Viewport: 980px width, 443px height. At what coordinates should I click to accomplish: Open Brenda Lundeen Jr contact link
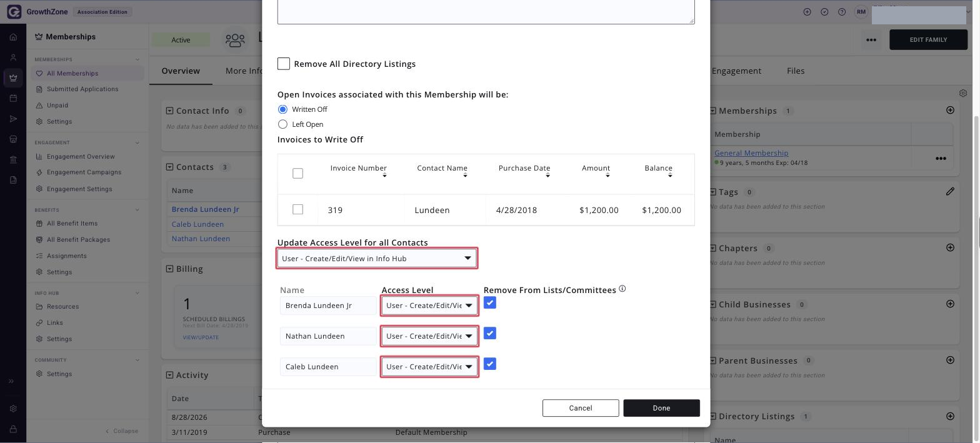[x=206, y=209]
